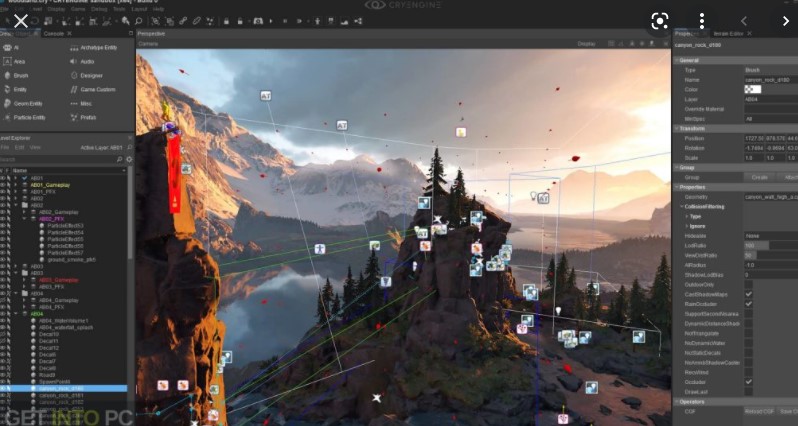Select the Perspective viewport tab
This screenshot has width=798, height=426.
click(x=152, y=34)
